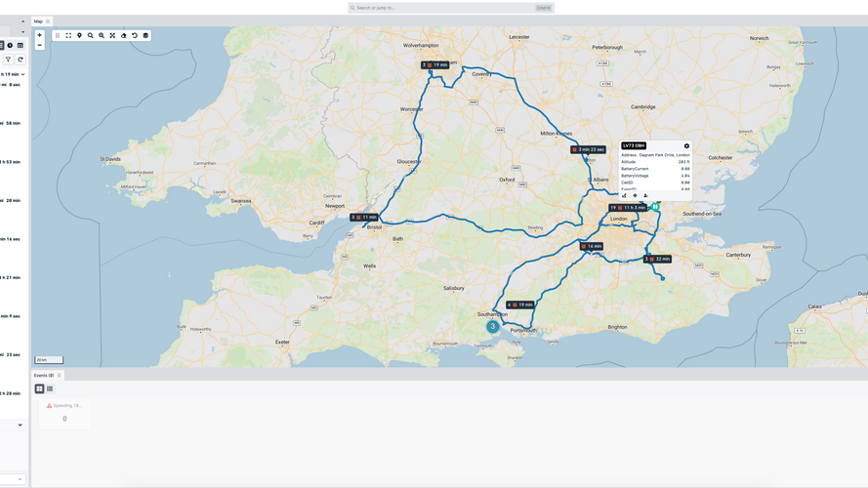
Task: Open the Speeding event card
Action: tap(64, 413)
